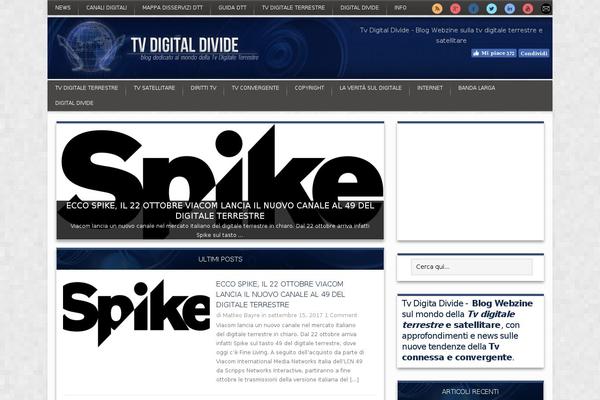Image resolution: width=600 pixels, height=400 pixels.
Task: Open the red Google Plus icon
Action: coord(455,8)
